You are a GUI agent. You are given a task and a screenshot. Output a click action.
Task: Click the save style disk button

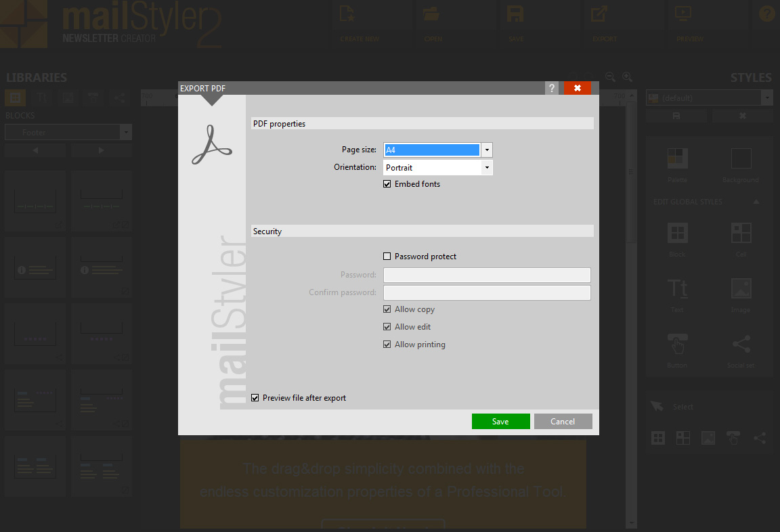(x=676, y=116)
